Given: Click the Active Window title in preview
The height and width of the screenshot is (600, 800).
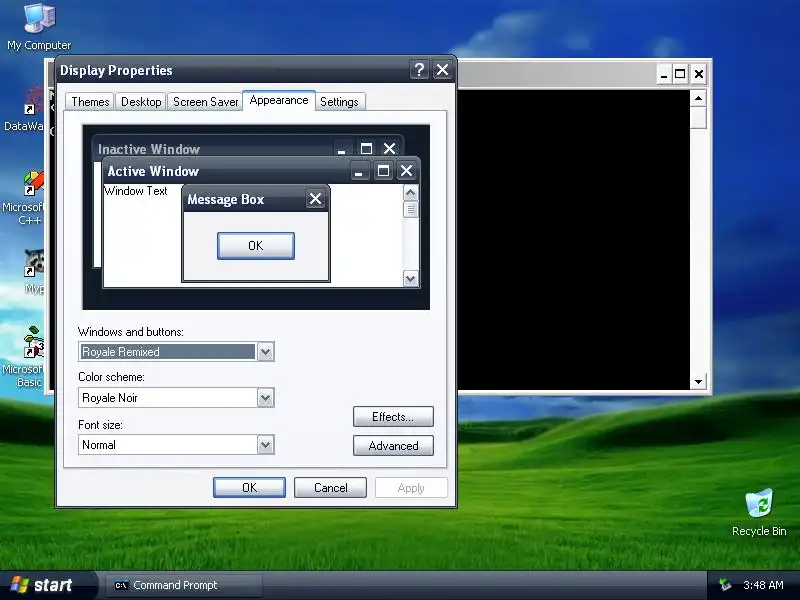Looking at the screenshot, I should 153,171.
